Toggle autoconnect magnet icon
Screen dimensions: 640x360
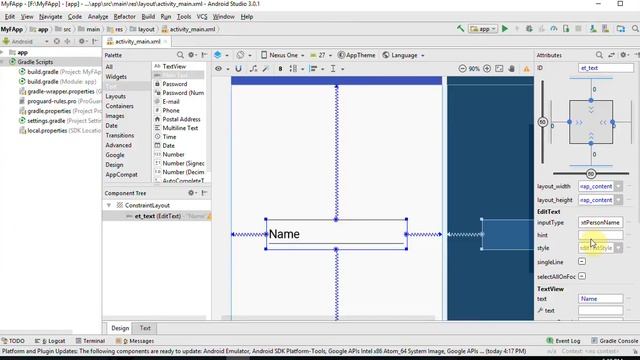coord(238,69)
